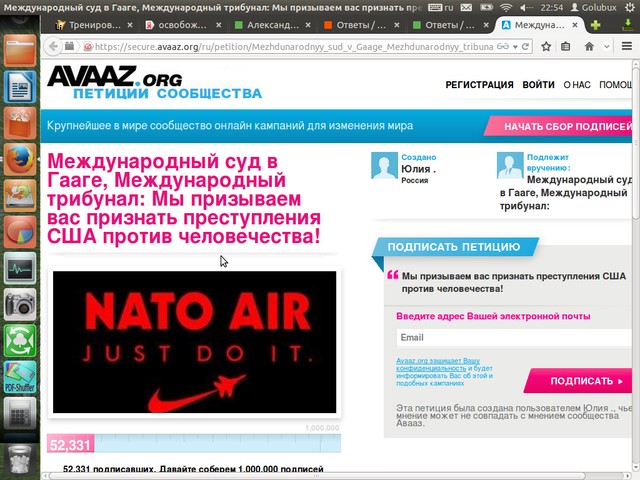Open the clock showing 22:54
This screenshot has height=480, width=640.
551,7
